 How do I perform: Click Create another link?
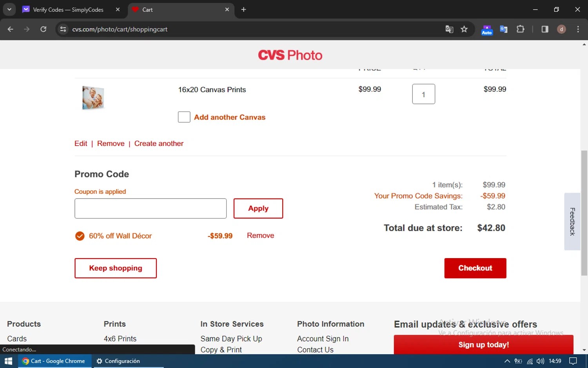[159, 144]
